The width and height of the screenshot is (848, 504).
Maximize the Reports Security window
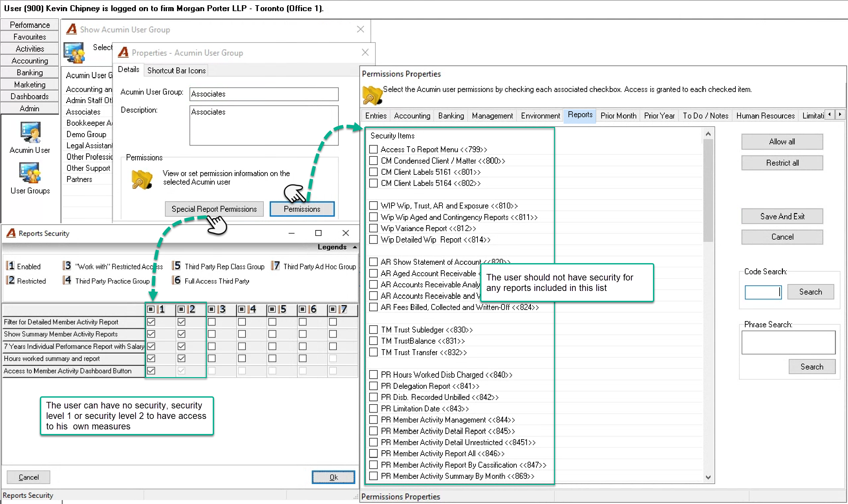click(318, 233)
